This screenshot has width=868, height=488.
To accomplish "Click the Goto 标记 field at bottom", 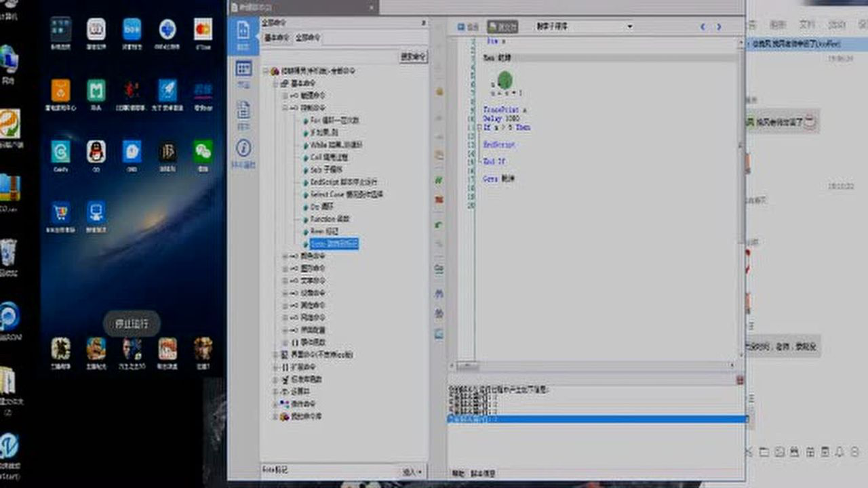I will coord(330,470).
